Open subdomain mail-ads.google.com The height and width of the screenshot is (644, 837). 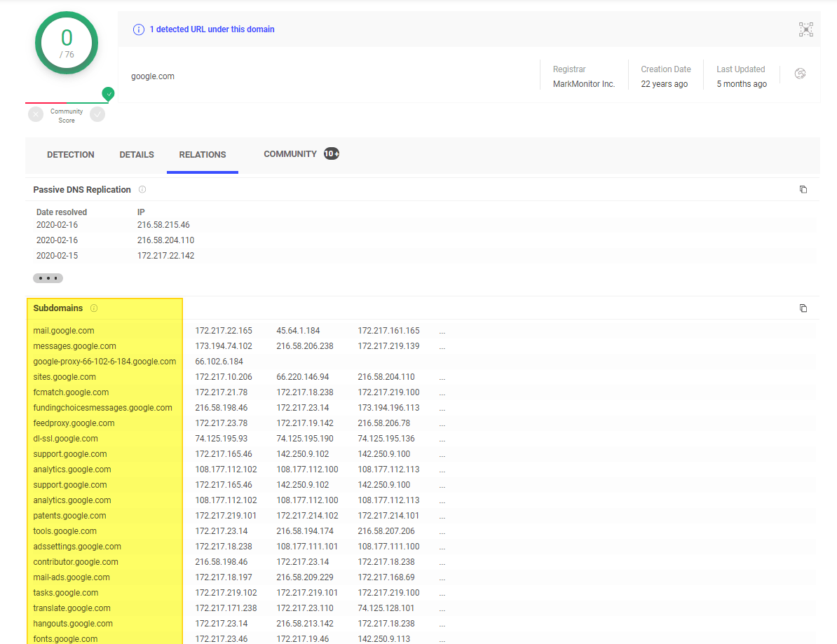tap(72, 577)
